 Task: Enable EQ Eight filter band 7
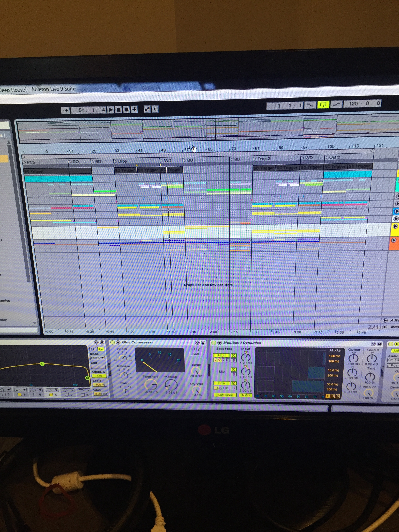67,395
